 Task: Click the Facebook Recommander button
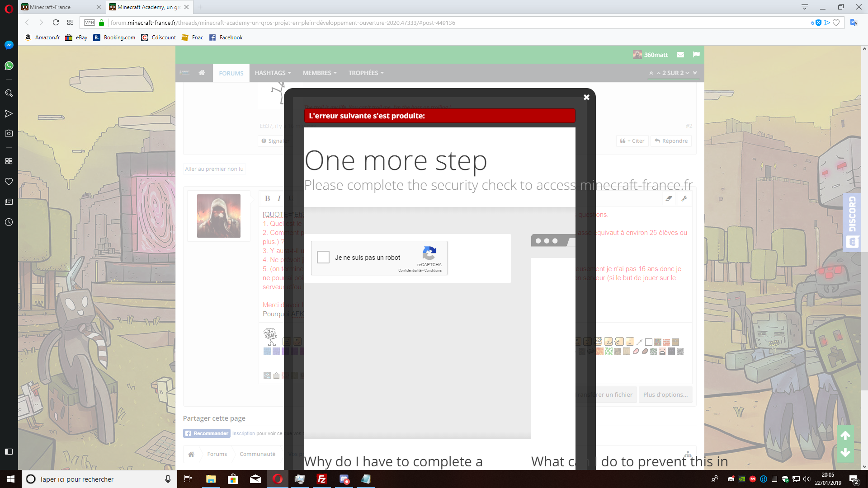tap(207, 433)
